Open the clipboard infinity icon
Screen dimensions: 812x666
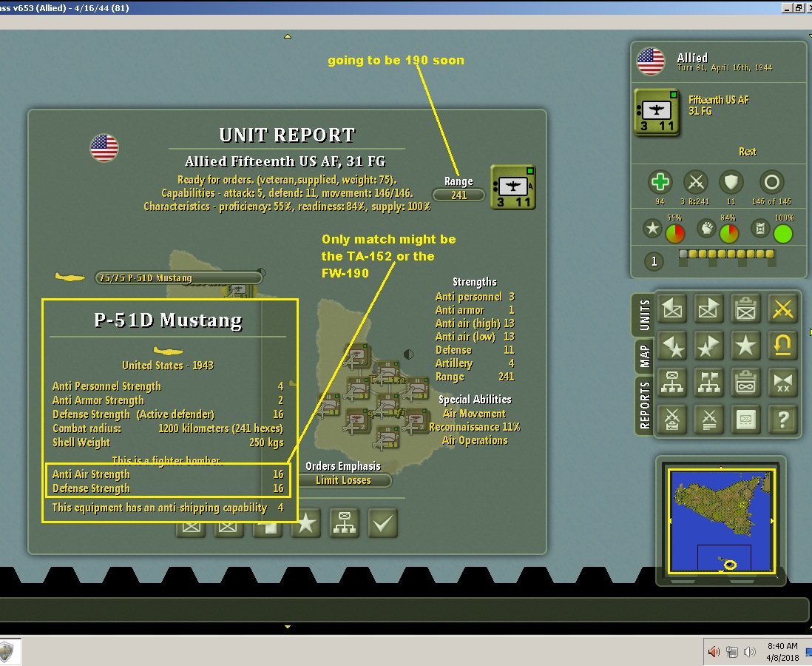745,383
